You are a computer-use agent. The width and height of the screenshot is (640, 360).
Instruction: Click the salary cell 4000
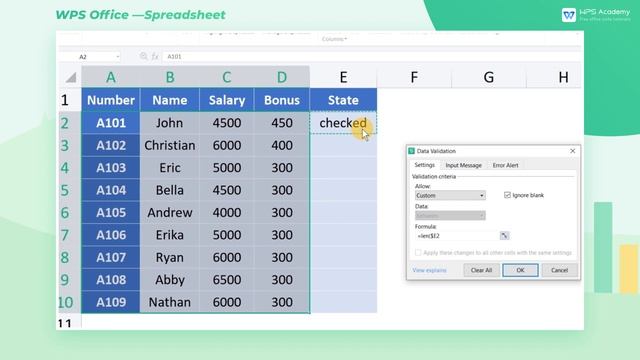coord(227,213)
